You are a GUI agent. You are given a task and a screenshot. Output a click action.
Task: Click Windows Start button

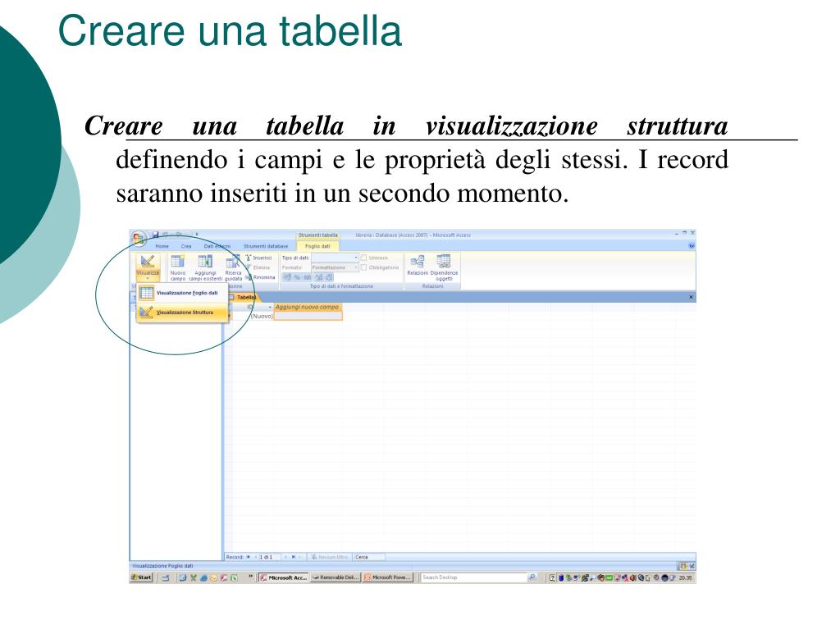click(x=142, y=577)
